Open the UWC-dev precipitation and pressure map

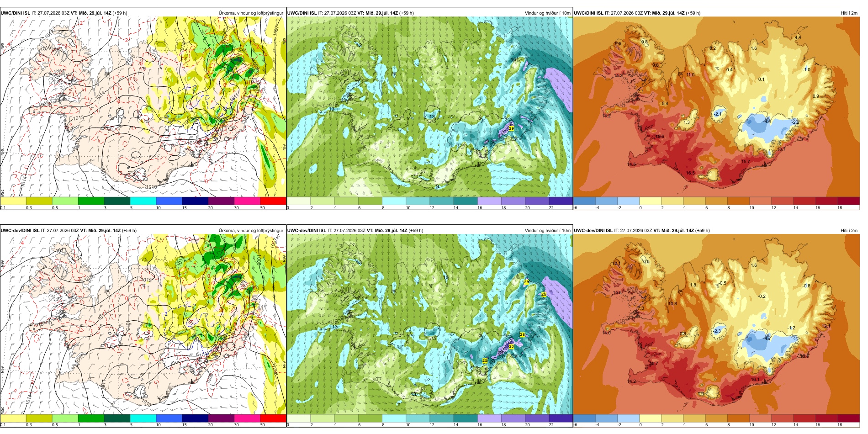143,324
